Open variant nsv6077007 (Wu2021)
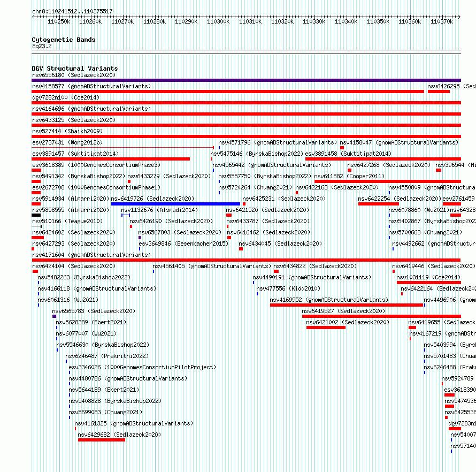Viewport: 476px width, 472px height. (86, 333)
